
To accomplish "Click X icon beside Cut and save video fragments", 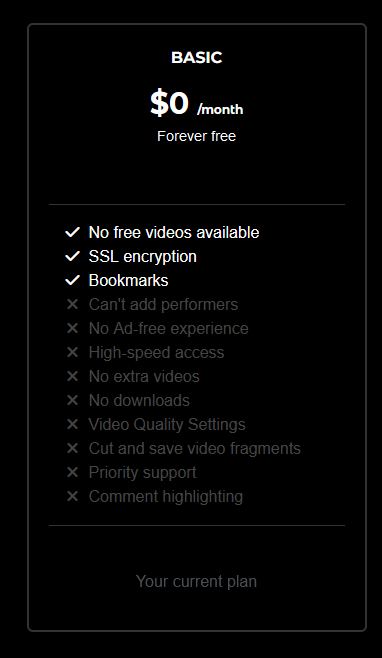I will [73, 448].
